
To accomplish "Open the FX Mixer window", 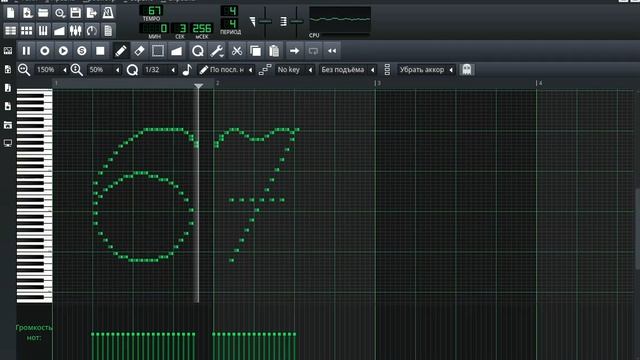I will (76, 30).
